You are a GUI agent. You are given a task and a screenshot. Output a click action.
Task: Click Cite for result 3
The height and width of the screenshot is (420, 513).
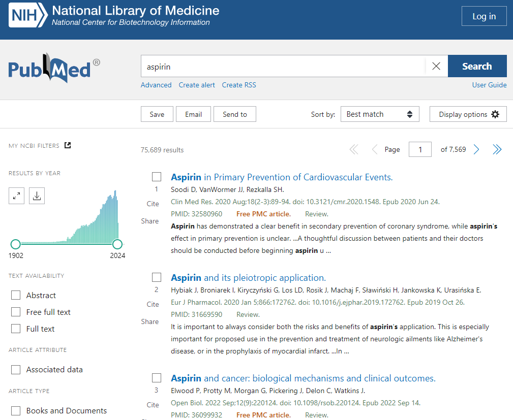coord(153,405)
